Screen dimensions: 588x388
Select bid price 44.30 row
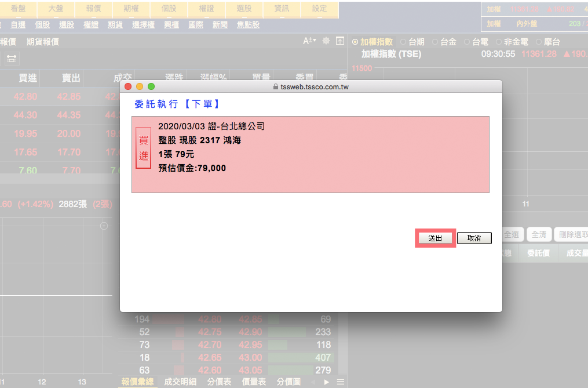tap(25, 115)
